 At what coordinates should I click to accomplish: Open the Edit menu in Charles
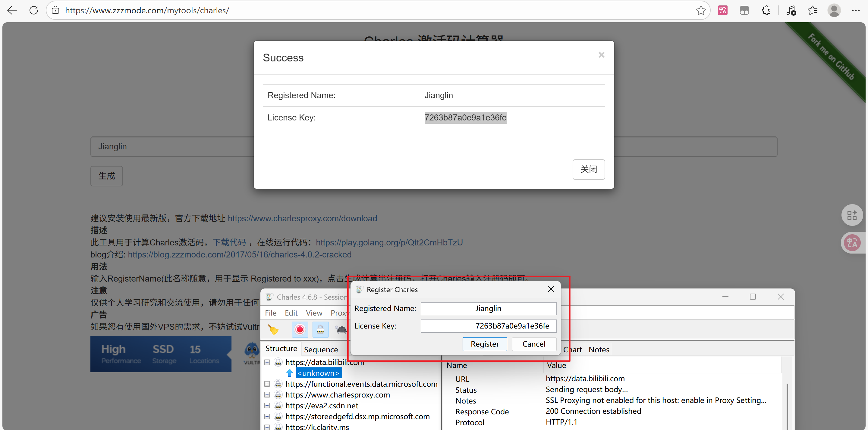coord(291,313)
